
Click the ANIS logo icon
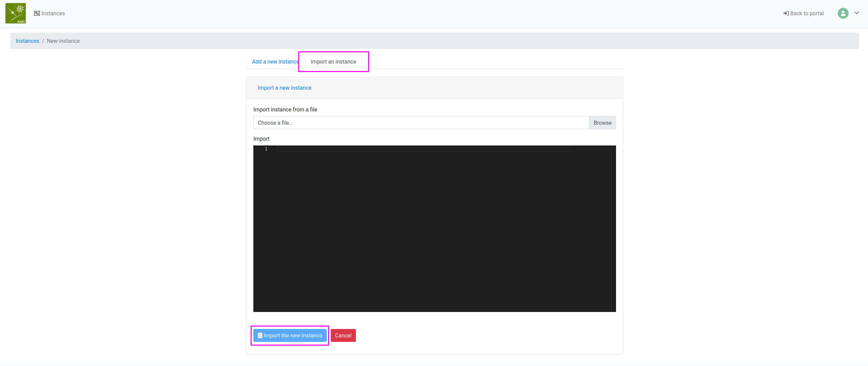coord(16,13)
